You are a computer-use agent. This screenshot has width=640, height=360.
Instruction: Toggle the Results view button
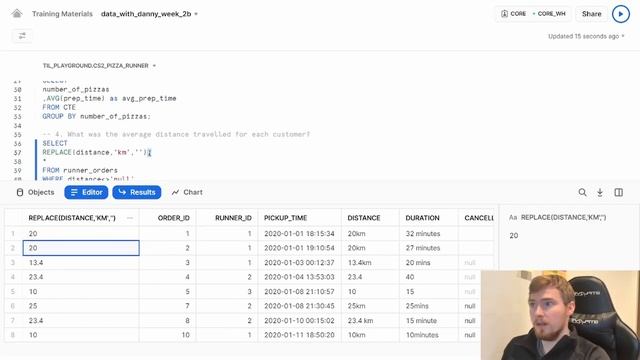(x=137, y=192)
